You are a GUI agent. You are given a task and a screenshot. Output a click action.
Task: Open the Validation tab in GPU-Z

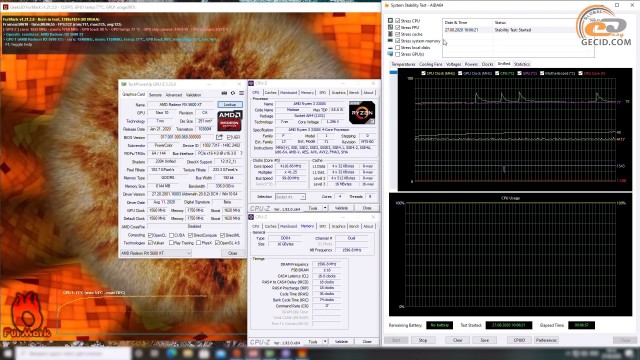coord(193,95)
